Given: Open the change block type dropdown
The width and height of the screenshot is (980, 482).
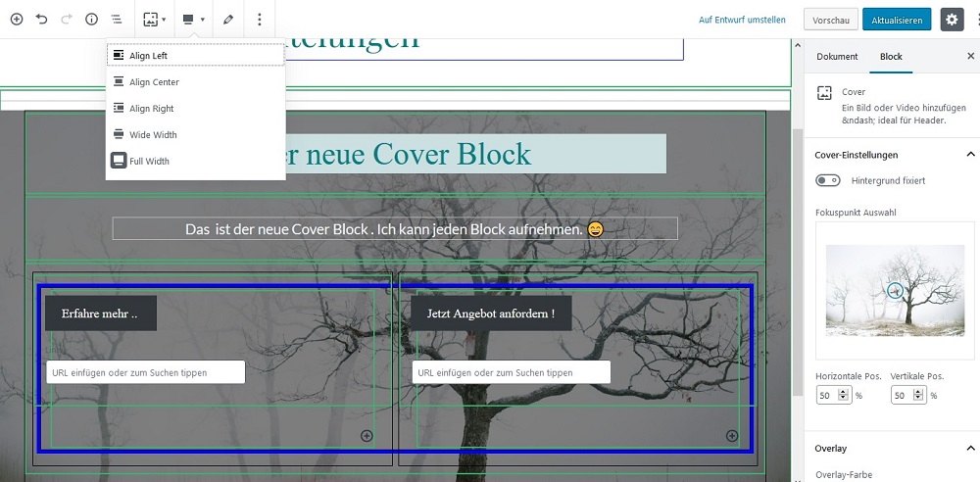Looking at the screenshot, I should pos(154,20).
